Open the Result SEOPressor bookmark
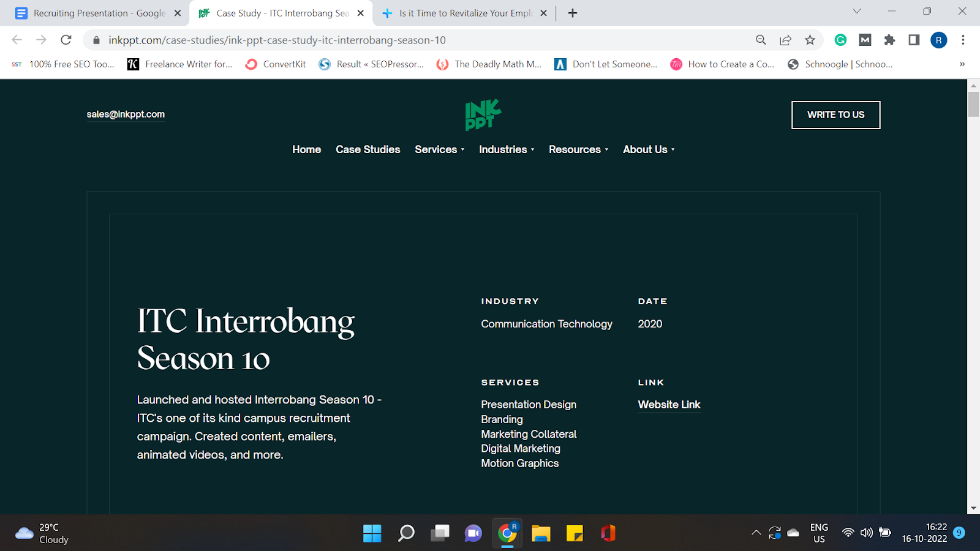 371,64
